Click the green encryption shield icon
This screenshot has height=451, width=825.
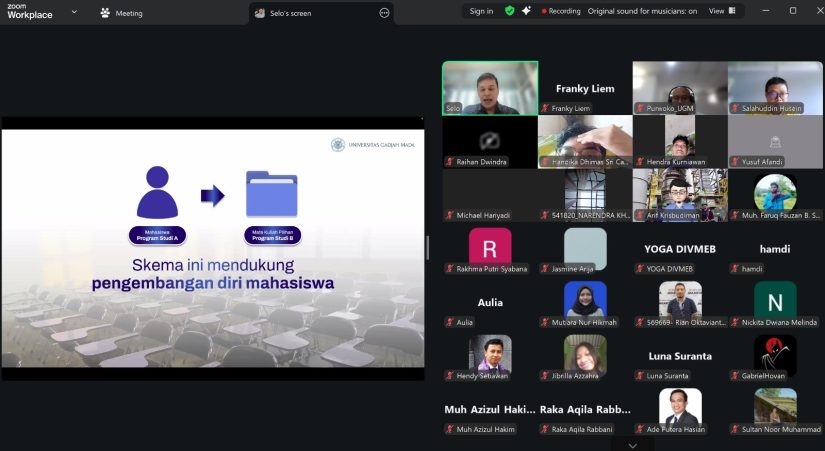[510, 11]
